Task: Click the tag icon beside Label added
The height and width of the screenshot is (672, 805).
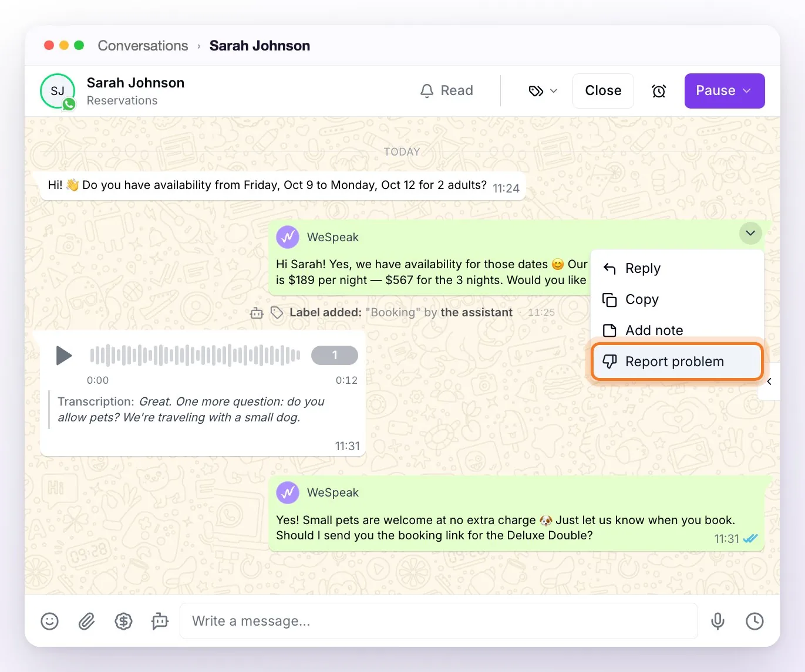Action: coord(277,312)
